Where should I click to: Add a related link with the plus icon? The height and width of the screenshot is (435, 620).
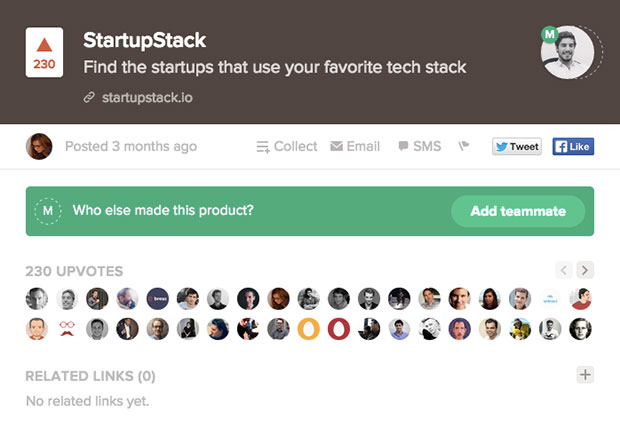[586, 375]
